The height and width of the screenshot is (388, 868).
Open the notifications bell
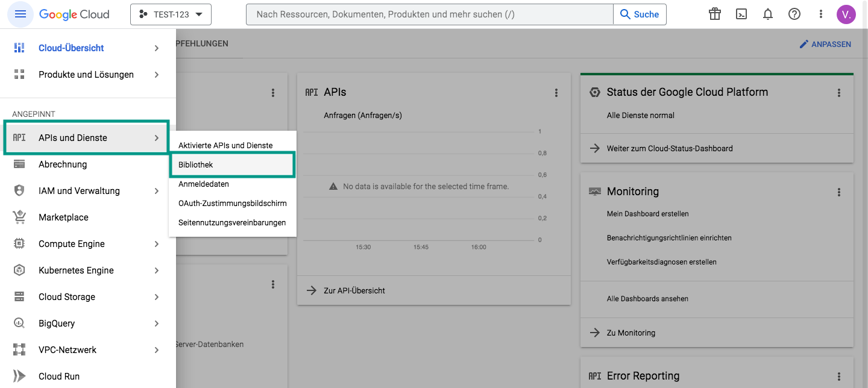(768, 14)
